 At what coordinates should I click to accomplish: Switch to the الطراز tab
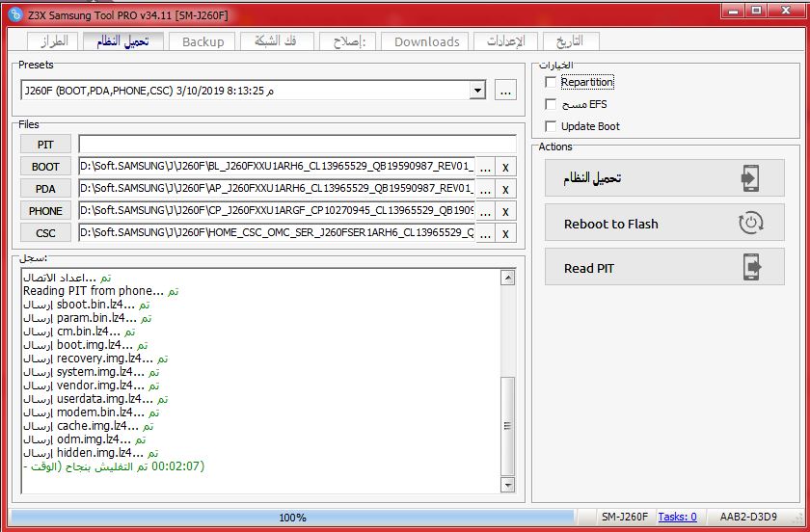tap(54, 41)
